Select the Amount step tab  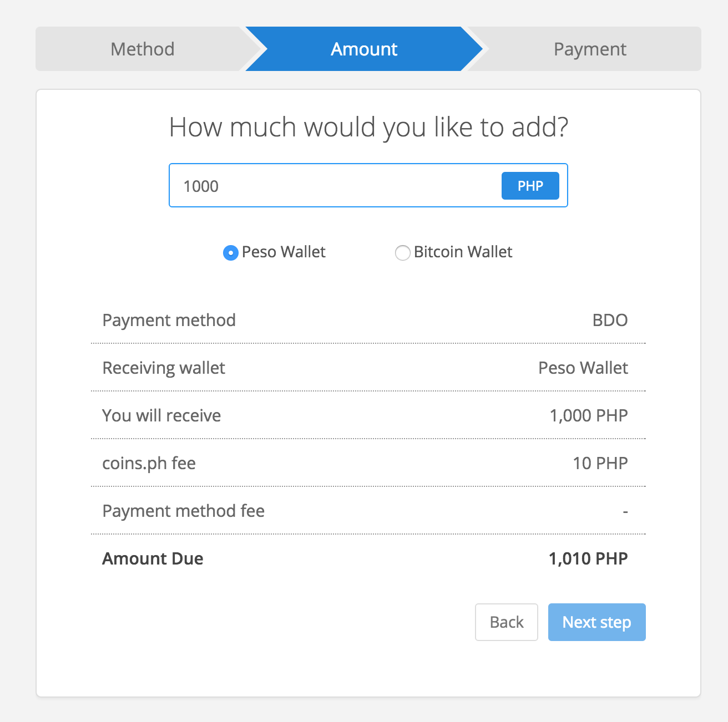point(364,49)
